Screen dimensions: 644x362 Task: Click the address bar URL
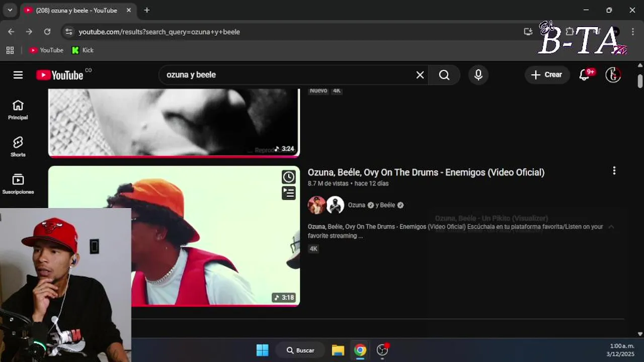point(159,32)
